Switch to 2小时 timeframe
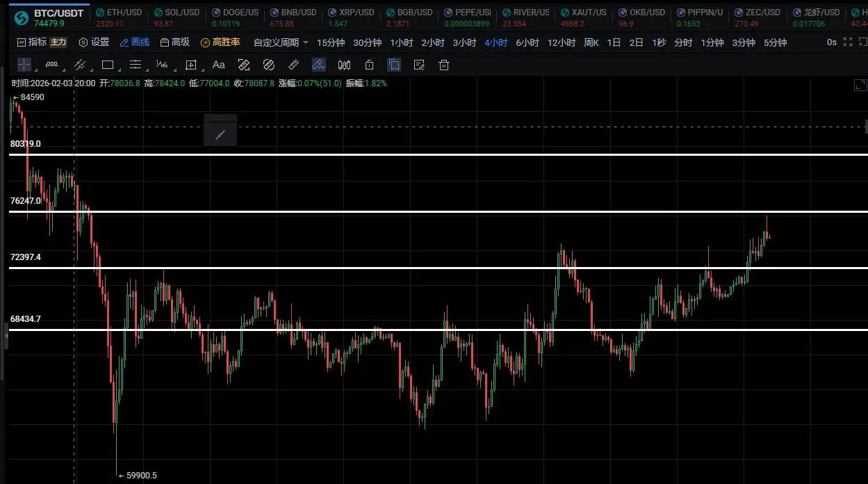868x484 pixels. [433, 42]
